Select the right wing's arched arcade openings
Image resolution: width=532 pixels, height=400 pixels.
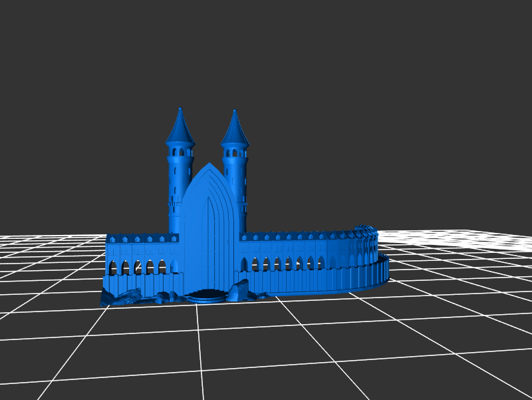(287, 264)
